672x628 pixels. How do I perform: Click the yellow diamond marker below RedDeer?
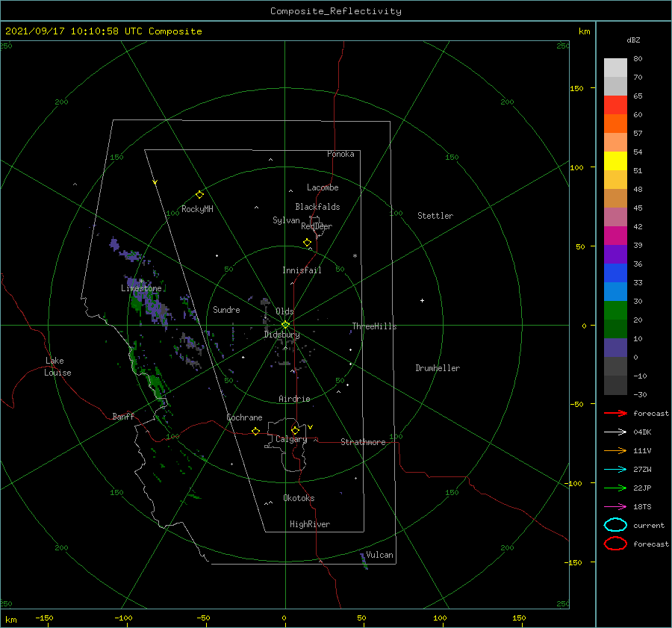(307, 242)
